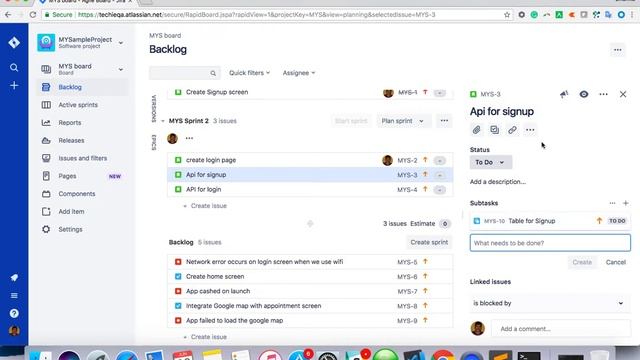Open Active sprints in sidebar

[83, 105]
